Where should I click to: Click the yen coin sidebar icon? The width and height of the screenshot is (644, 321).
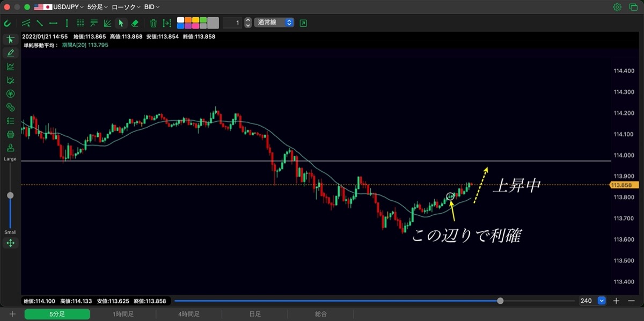(x=10, y=93)
